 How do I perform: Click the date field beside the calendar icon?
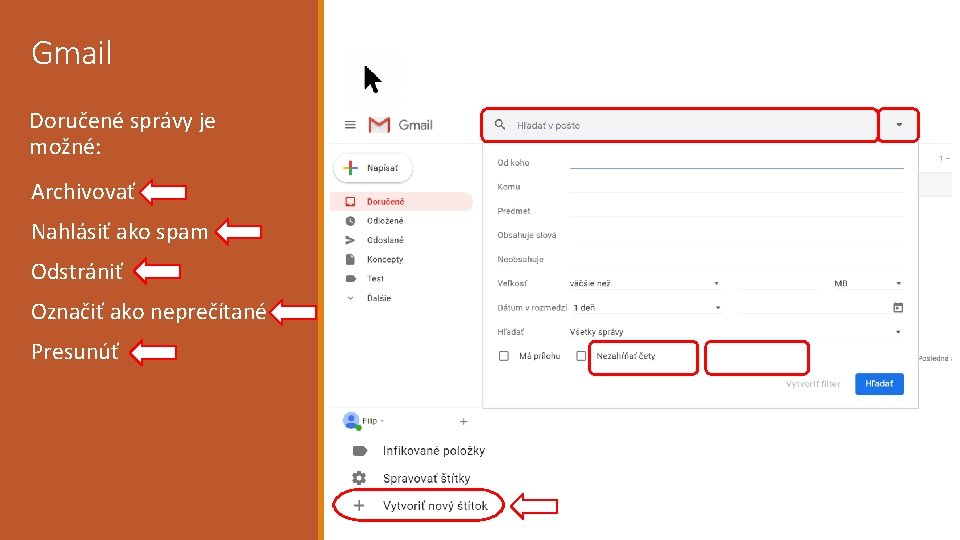pyautogui.click(x=814, y=307)
